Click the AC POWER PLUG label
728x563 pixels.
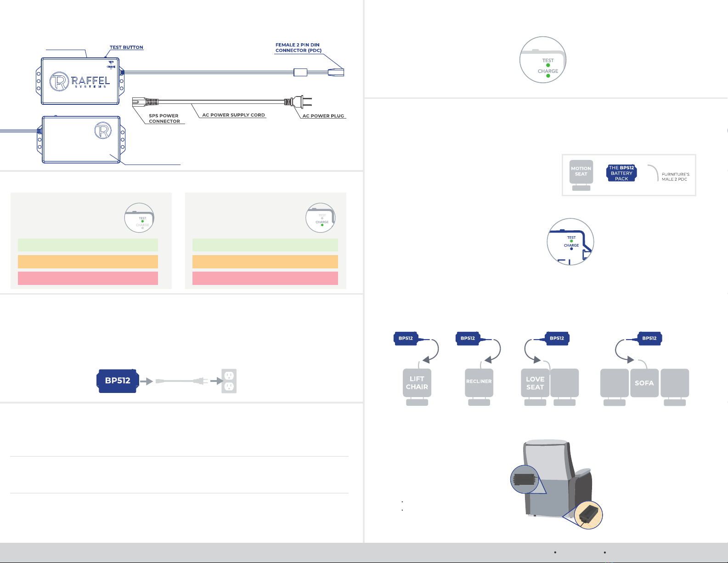(x=323, y=116)
